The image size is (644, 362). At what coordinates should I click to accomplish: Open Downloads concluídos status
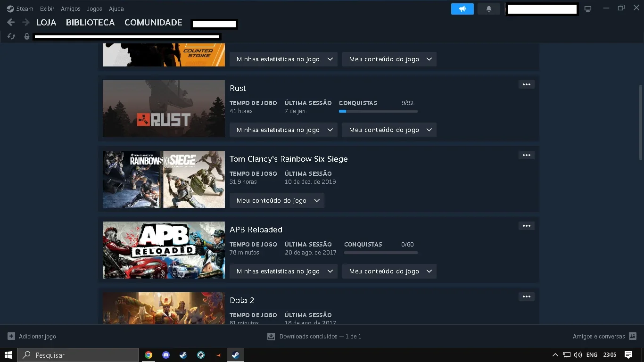(x=320, y=337)
